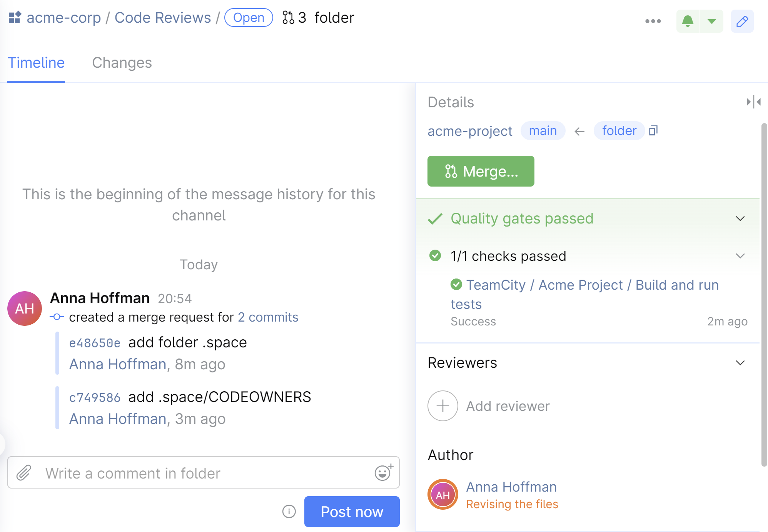Click the green notification bell icon
The height and width of the screenshot is (532, 768).
[x=688, y=21]
